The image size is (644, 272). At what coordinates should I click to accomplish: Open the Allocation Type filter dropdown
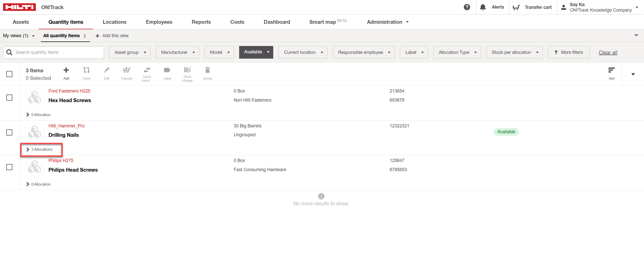(x=457, y=52)
